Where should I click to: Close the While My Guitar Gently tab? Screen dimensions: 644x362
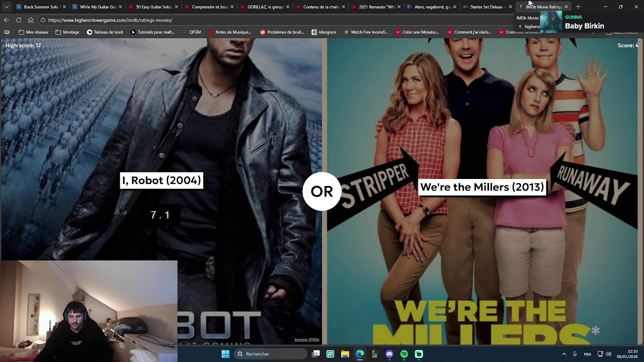click(120, 7)
